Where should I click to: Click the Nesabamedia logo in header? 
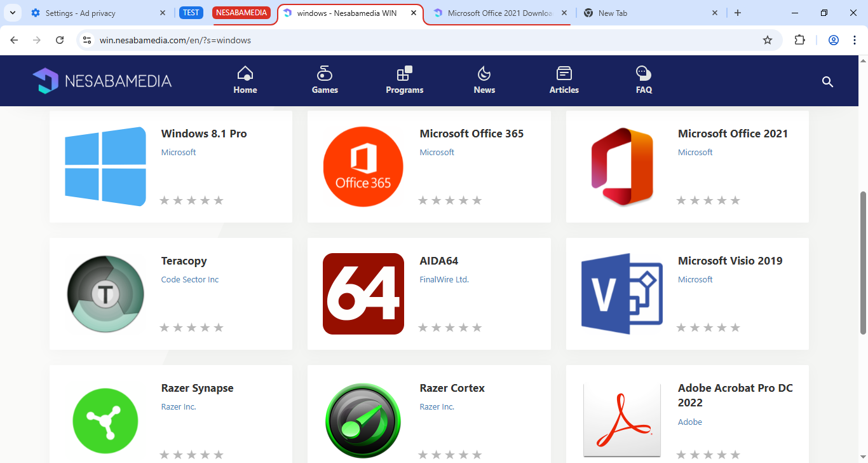pyautogui.click(x=102, y=81)
